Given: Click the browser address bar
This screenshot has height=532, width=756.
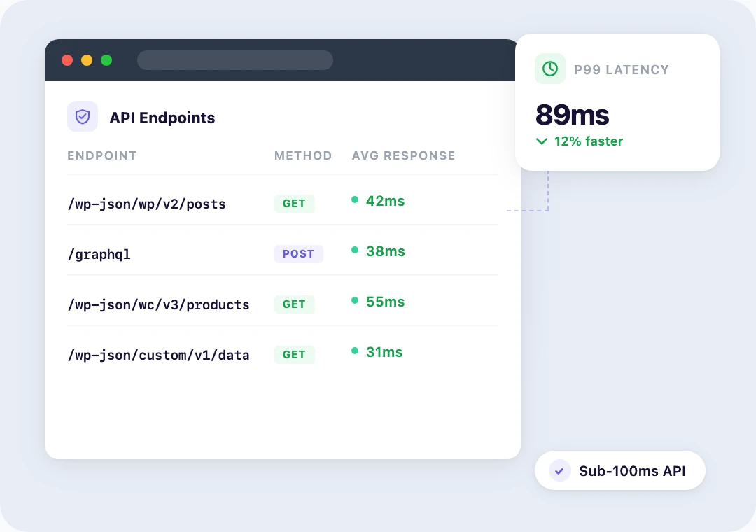Looking at the screenshot, I should pos(235,60).
